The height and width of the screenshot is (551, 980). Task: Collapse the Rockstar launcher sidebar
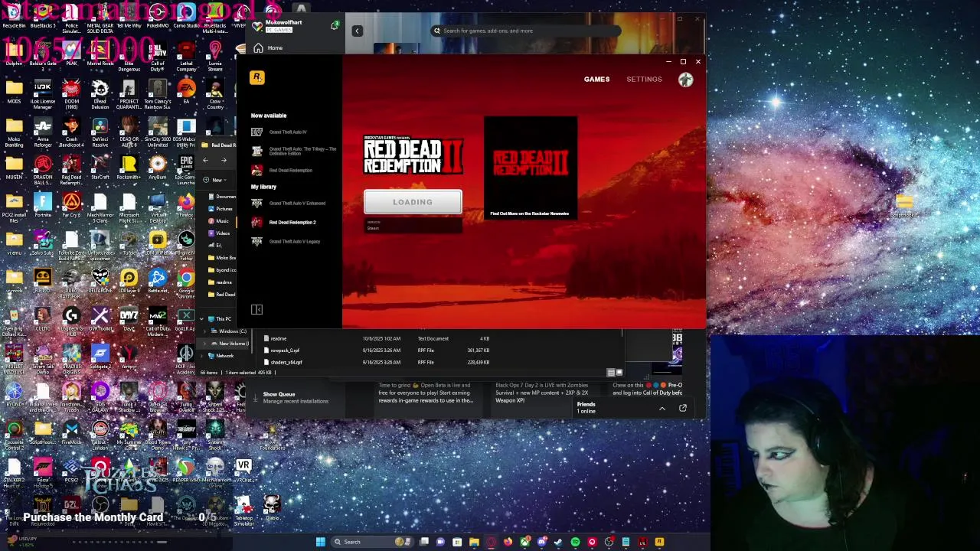(257, 310)
